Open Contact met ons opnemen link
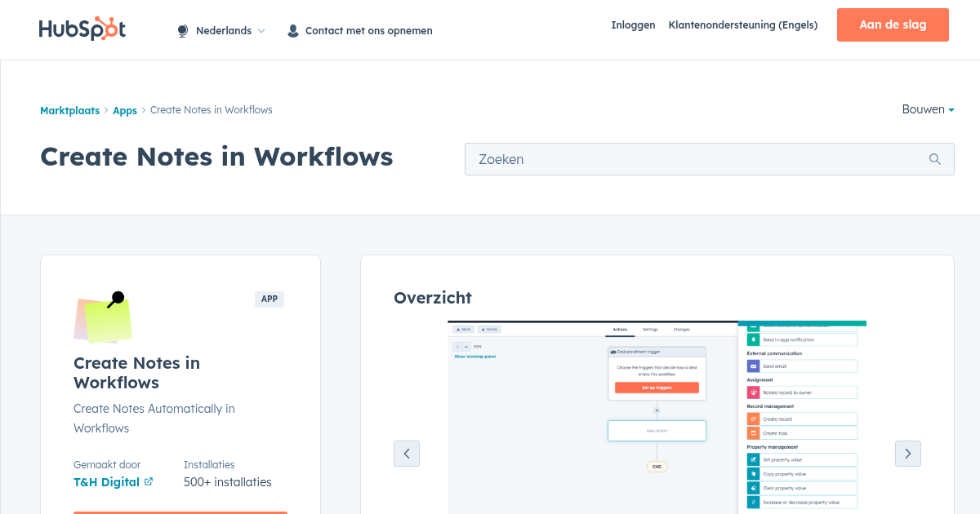Image resolution: width=980 pixels, height=514 pixels. pyautogui.click(x=368, y=31)
